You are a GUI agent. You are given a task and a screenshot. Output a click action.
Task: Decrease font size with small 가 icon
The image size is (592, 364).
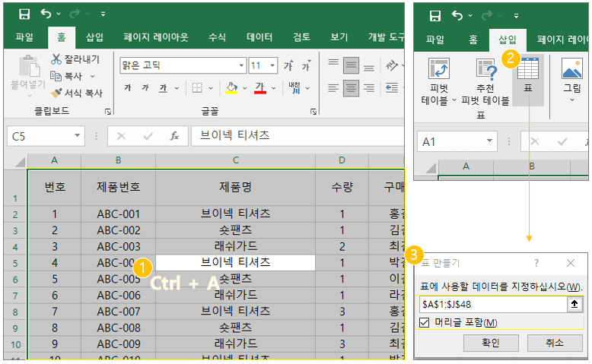coord(306,66)
